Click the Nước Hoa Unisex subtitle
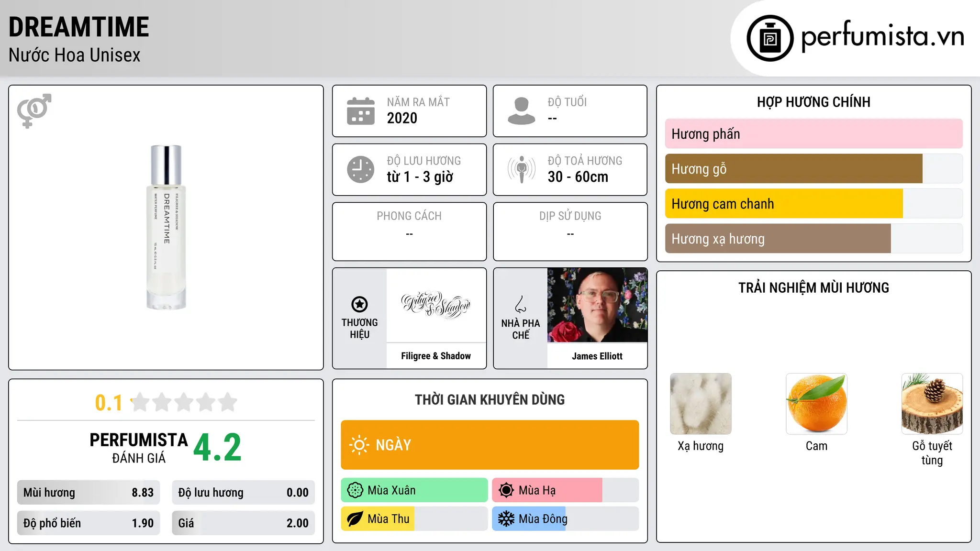Viewport: 980px width, 551px height. 75,55
